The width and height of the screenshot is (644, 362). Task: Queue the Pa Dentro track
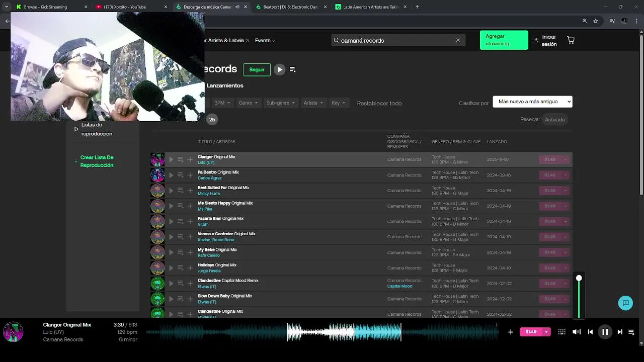(180, 175)
